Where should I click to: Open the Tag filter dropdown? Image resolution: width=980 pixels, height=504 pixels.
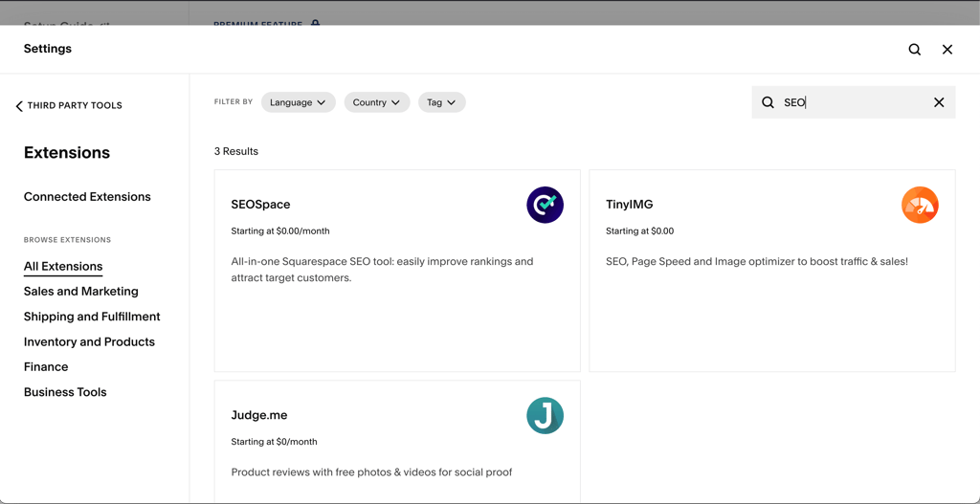(442, 102)
